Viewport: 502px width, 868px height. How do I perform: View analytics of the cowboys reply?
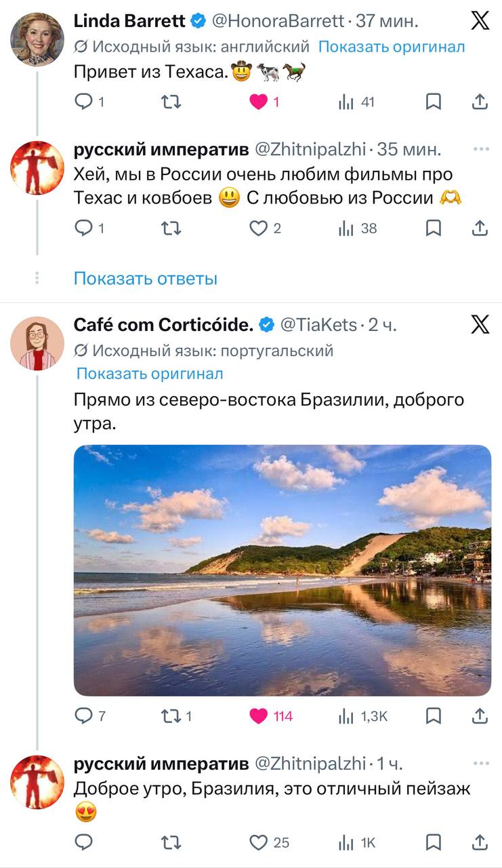[347, 229]
